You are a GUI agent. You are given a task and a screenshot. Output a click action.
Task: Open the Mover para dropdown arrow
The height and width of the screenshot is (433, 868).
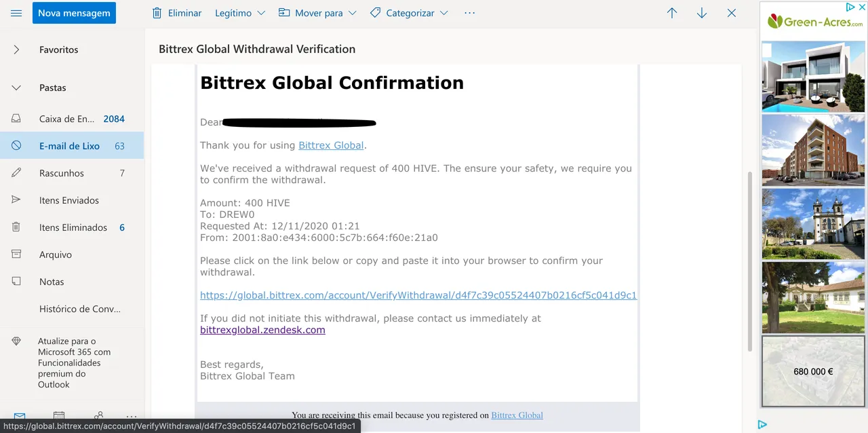point(352,13)
